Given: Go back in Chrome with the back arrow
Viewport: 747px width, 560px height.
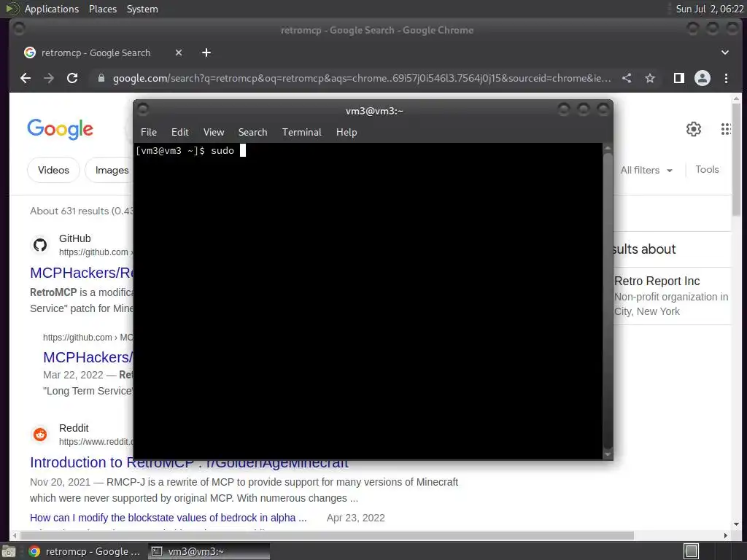Looking at the screenshot, I should (26, 78).
